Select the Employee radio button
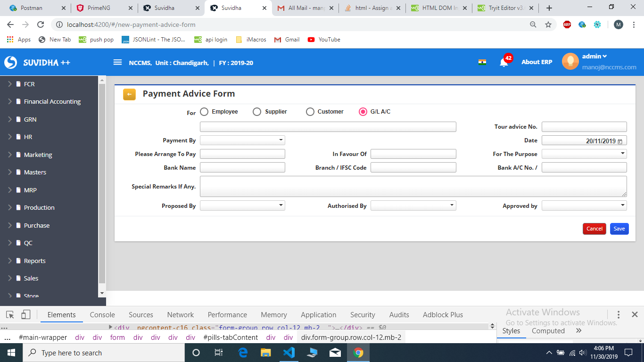This screenshot has width=644, height=362. 204,112
